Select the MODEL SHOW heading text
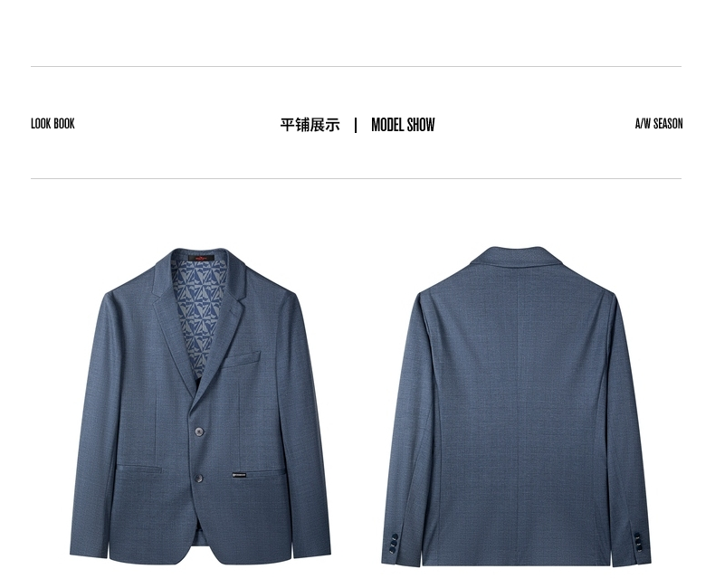This screenshot has height=588, width=715. point(403,125)
